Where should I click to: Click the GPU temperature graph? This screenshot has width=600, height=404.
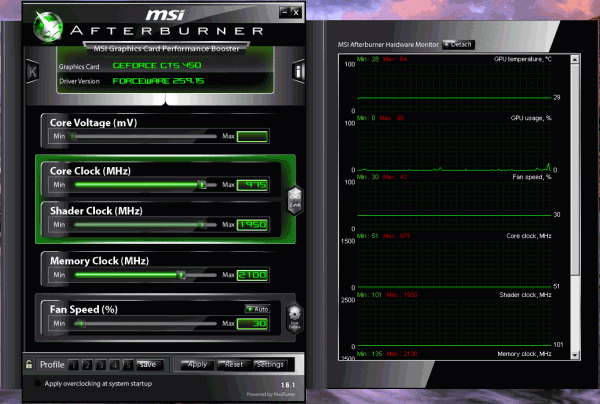pyautogui.click(x=454, y=88)
